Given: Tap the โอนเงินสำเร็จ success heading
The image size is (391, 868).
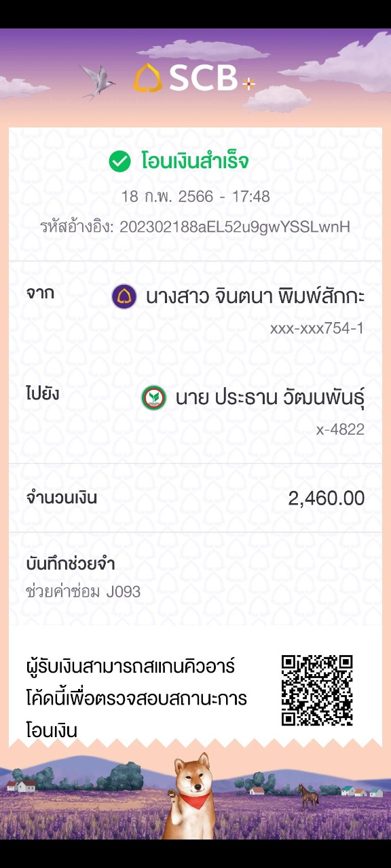Looking at the screenshot, I should tap(195, 161).
